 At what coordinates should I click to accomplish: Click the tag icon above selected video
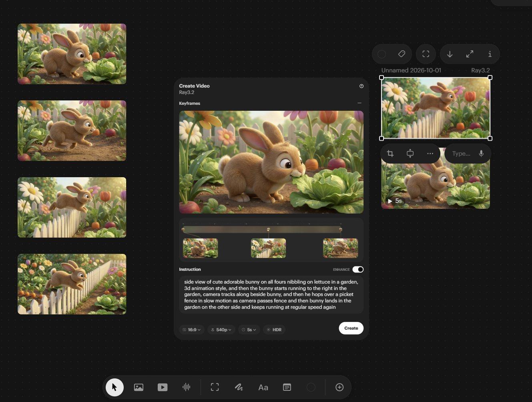[402, 54]
